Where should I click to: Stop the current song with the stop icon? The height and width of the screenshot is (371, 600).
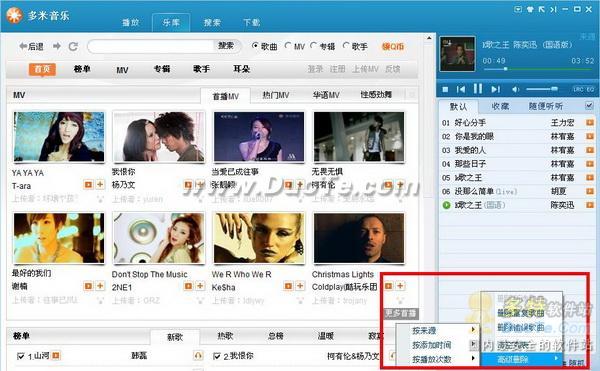445,89
